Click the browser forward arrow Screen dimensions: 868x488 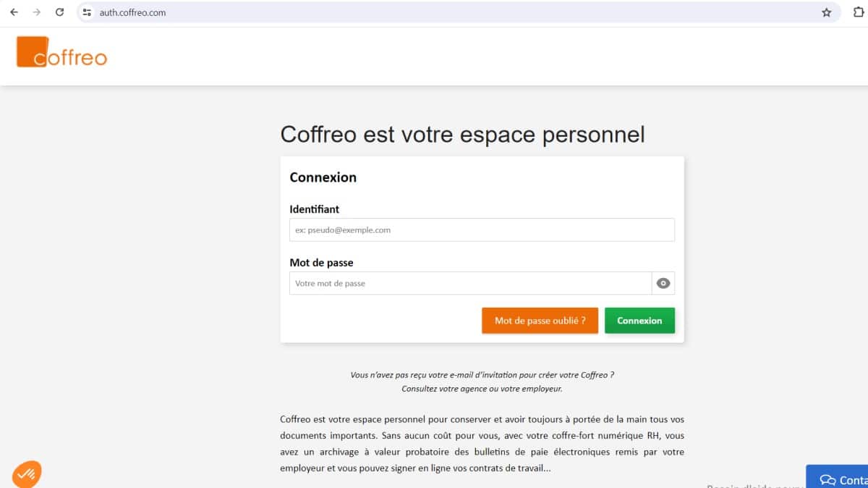37,12
